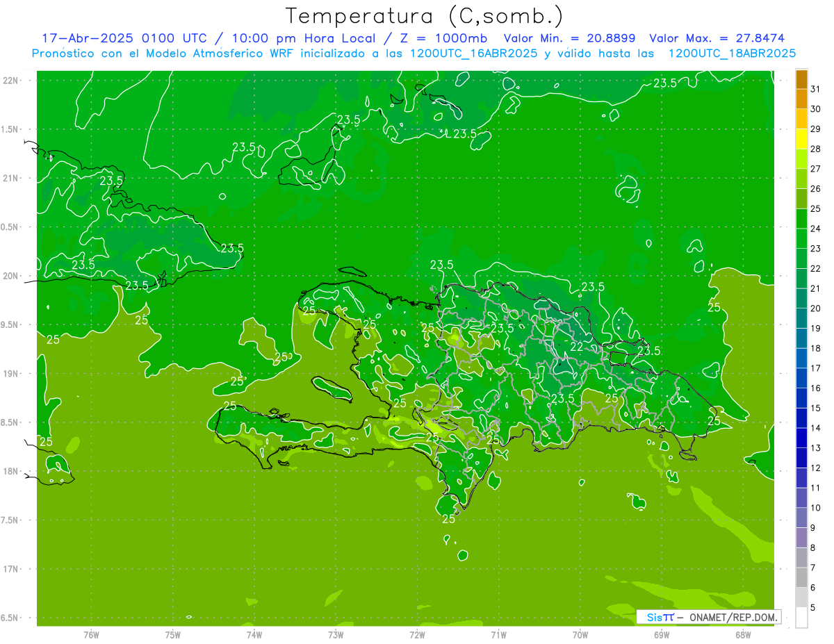Screen dimensions: 834x644
Task: Click the legend value 20
Action: tap(816, 308)
